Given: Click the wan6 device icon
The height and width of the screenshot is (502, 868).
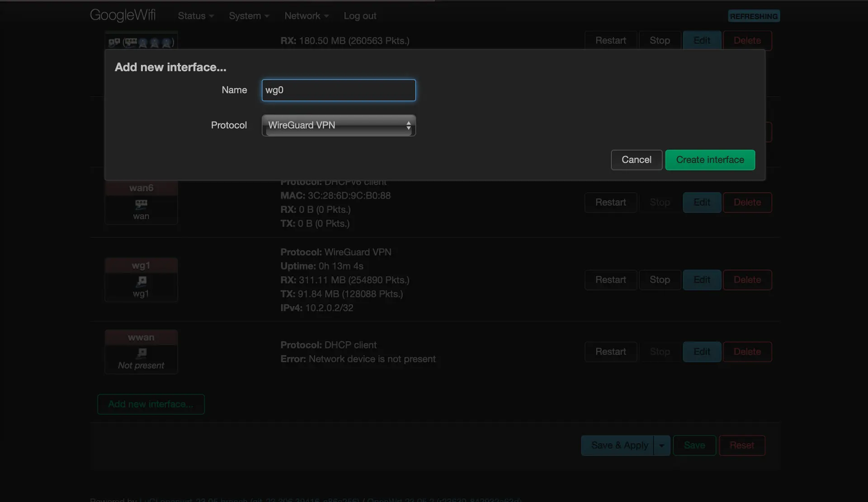Looking at the screenshot, I should [141, 204].
